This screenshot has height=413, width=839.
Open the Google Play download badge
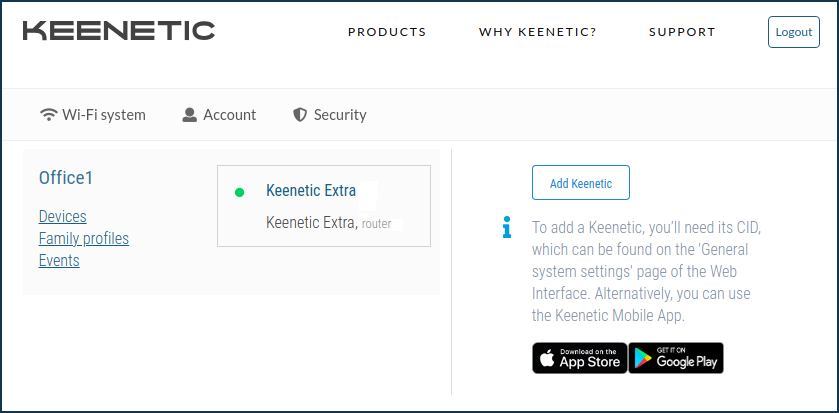tap(676, 358)
